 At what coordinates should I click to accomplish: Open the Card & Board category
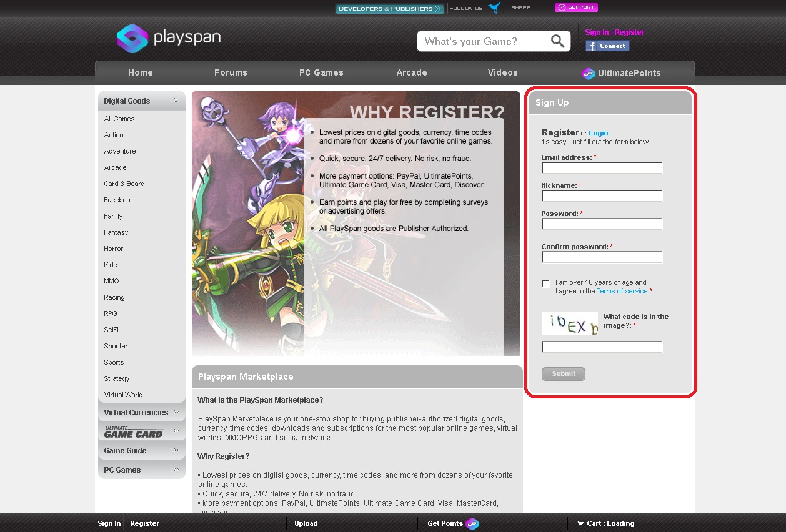[x=124, y=184]
